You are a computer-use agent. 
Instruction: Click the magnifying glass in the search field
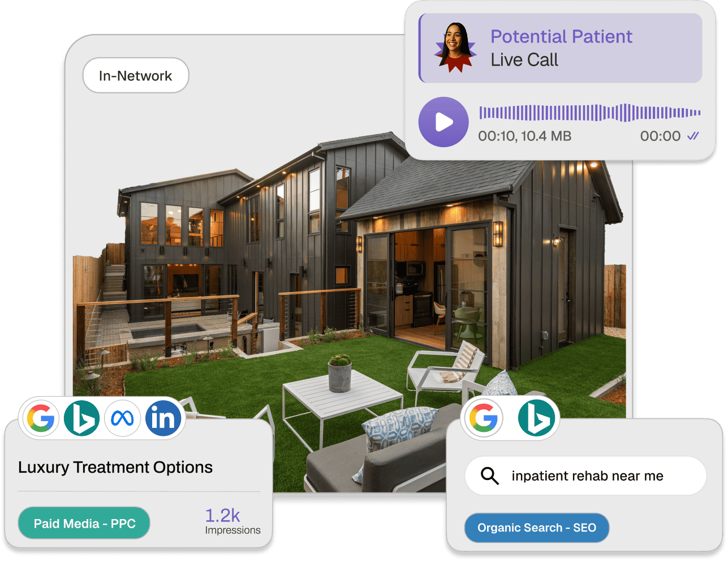point(490,476)
